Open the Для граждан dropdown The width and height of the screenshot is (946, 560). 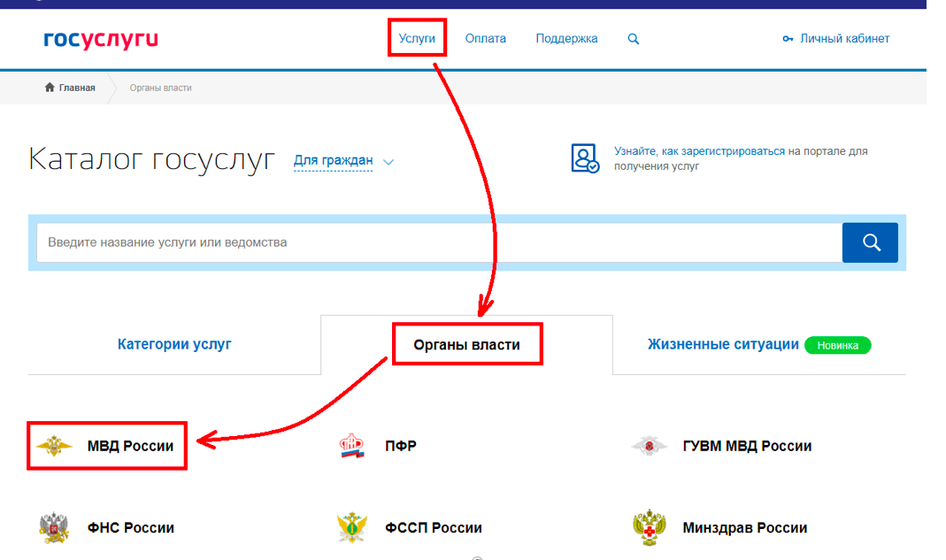pyautogui.click(x=333, y=160)
